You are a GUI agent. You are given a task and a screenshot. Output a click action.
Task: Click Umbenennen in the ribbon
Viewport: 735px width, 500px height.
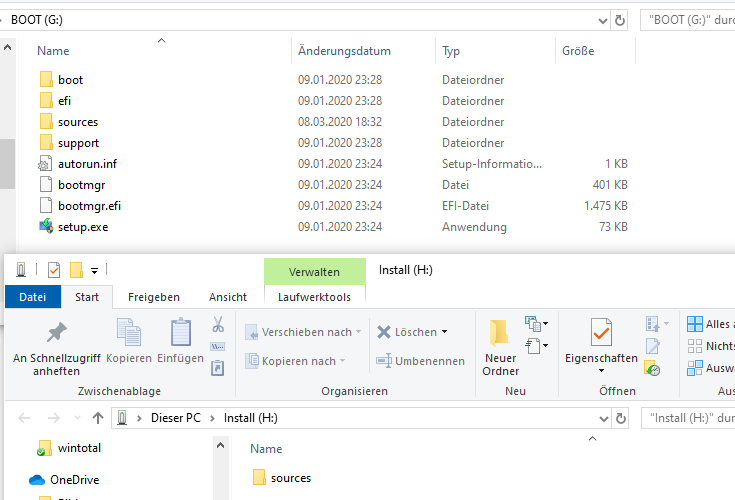[420, 361]
